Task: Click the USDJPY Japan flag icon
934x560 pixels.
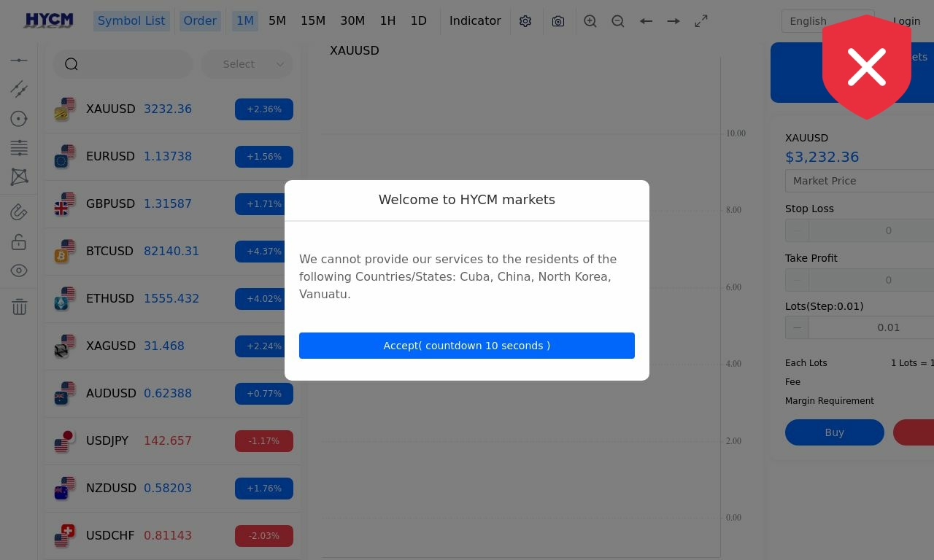Action: pos(65,440)
